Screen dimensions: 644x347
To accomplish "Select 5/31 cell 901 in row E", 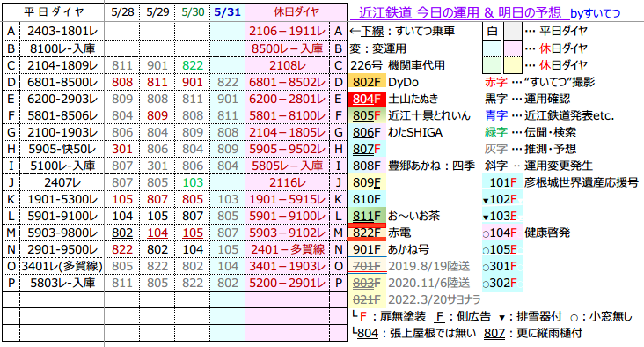I will [x=228, y=99].
